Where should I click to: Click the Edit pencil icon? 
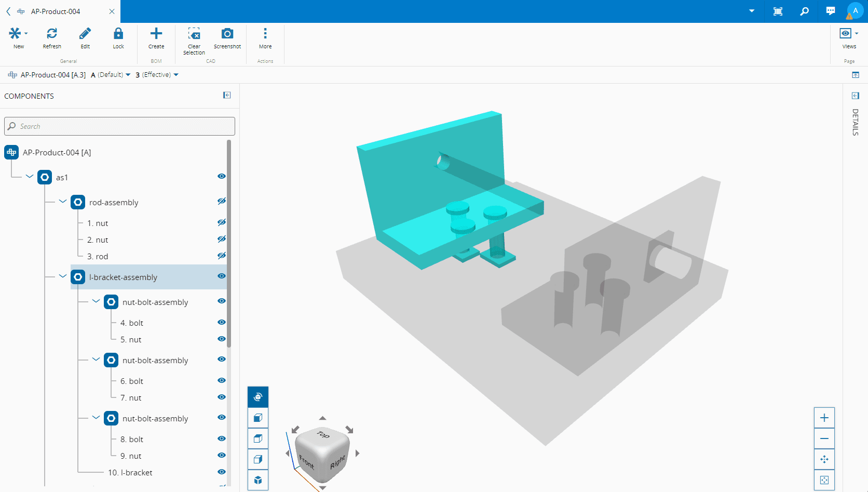(x=85, y=34)
